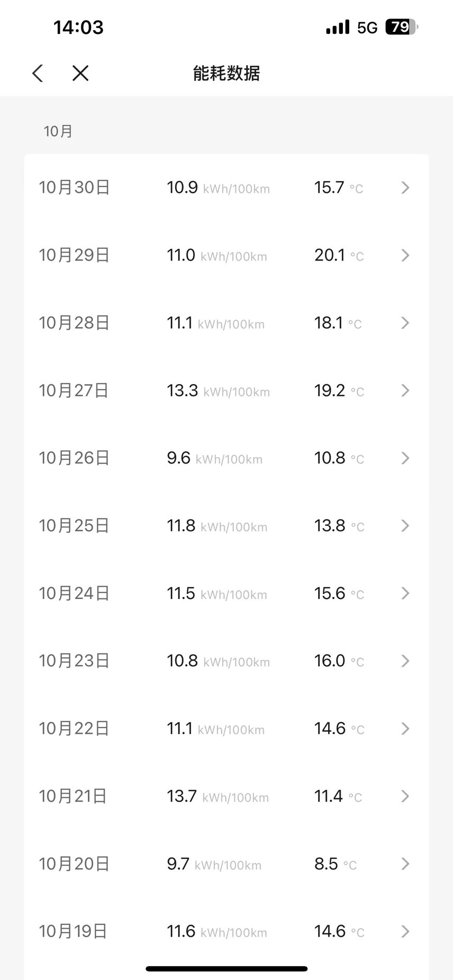Tap the chevron on 10月27日 row
This screenshot has width=453, height=980.
point(405,391)
